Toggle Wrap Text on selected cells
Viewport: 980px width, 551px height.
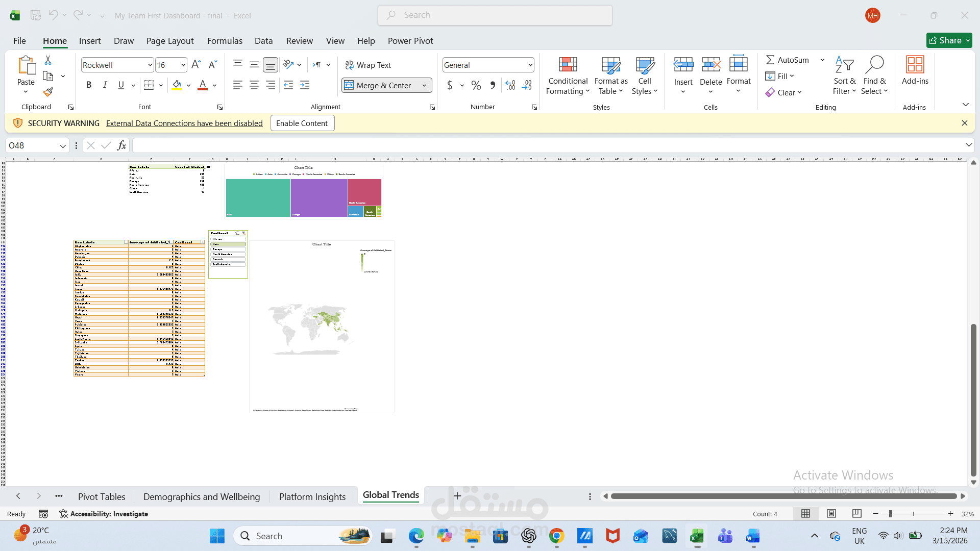tap(368, 65)
